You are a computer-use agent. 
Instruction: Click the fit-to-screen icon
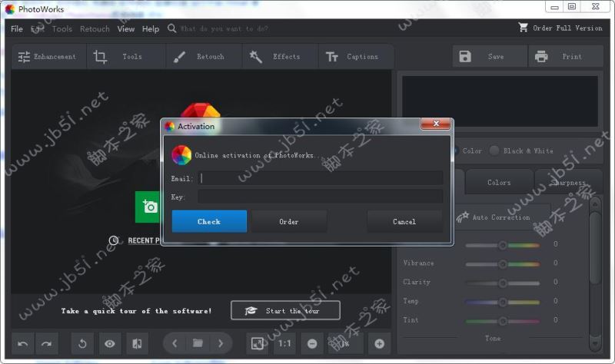tap(257, 343)
